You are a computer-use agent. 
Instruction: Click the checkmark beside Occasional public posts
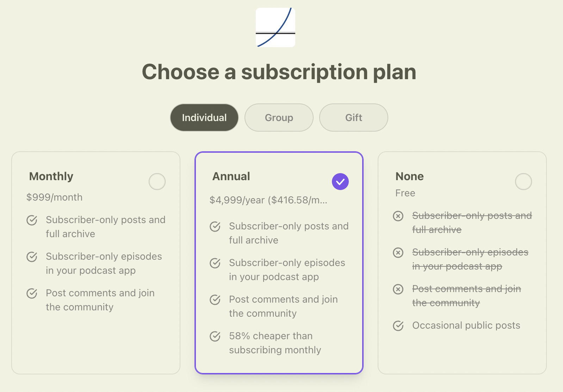[398, 326]
